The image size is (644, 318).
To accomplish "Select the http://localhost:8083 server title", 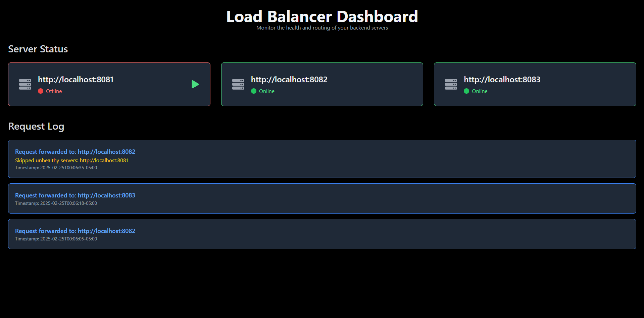I will coord(502,80).
